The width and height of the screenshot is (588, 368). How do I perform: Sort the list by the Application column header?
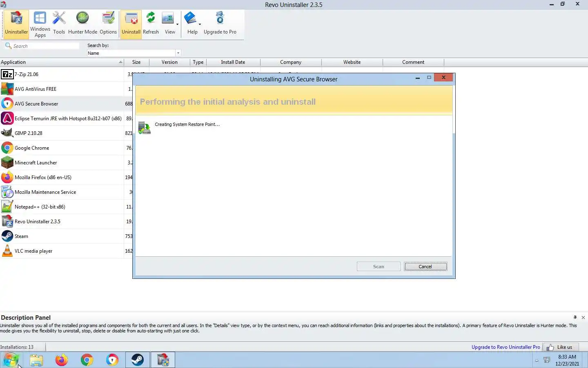62,62
